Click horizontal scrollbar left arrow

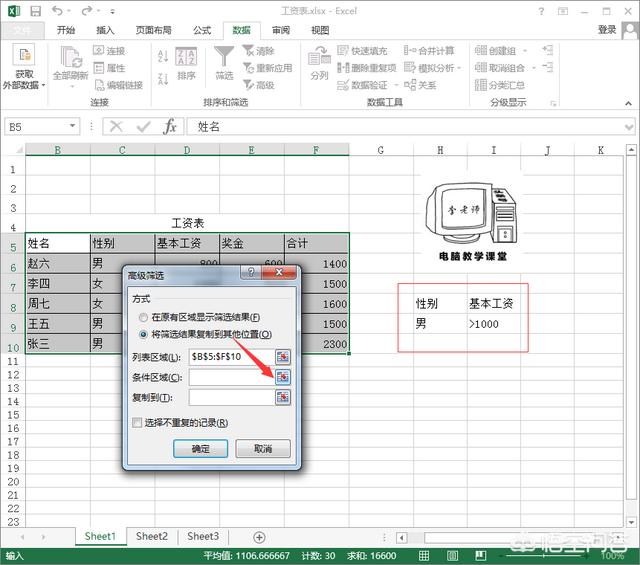click(402, 538)
